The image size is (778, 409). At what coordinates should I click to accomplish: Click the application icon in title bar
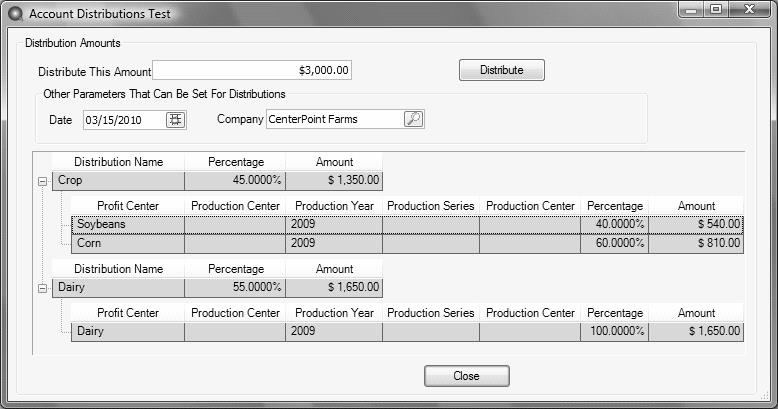pos(16,14)
